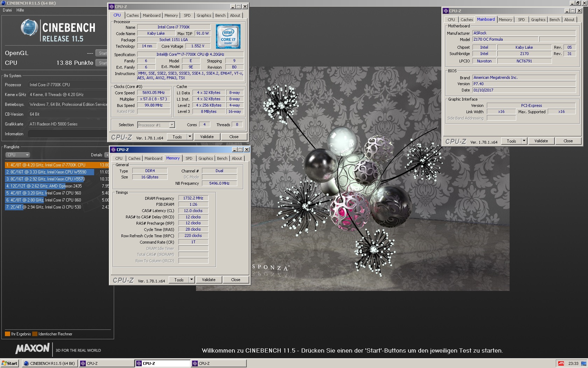Click the DRAM Frequency value 1732.2 MHz
This screenshot has width=588, height=368.
(x=193, y=198)
